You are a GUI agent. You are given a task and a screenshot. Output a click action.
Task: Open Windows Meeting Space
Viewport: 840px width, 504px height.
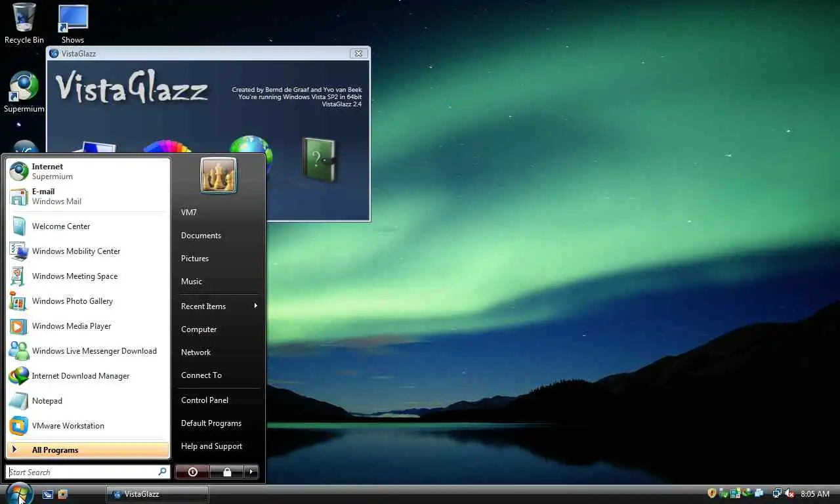[88, 276]
